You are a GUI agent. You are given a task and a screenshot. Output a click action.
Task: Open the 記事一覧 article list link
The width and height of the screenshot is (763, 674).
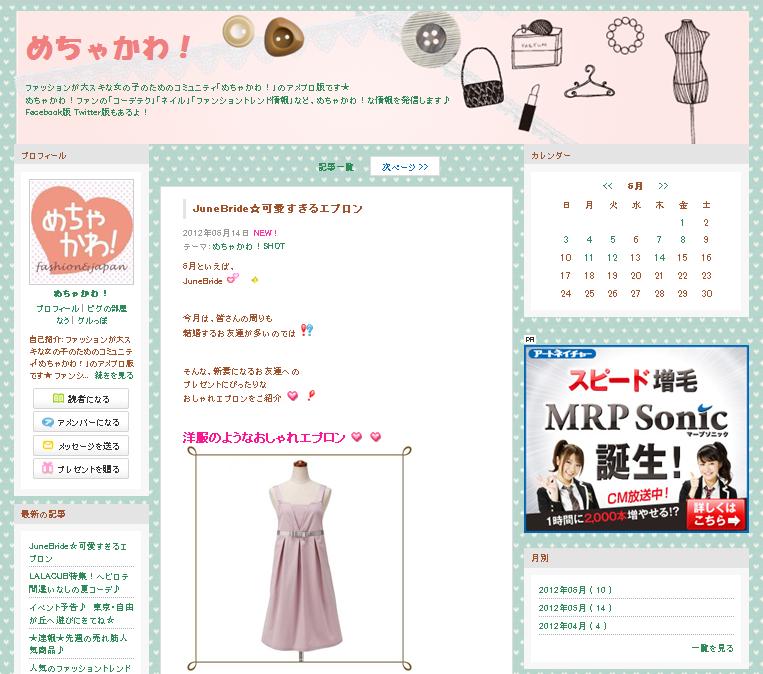[x=336, y=167]
